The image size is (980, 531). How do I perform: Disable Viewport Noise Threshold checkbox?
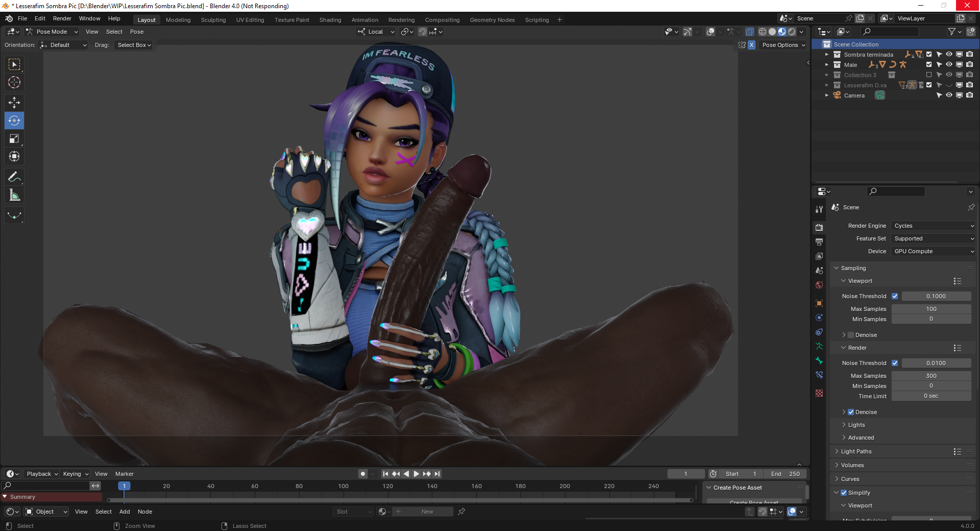(x=895, y=296)
